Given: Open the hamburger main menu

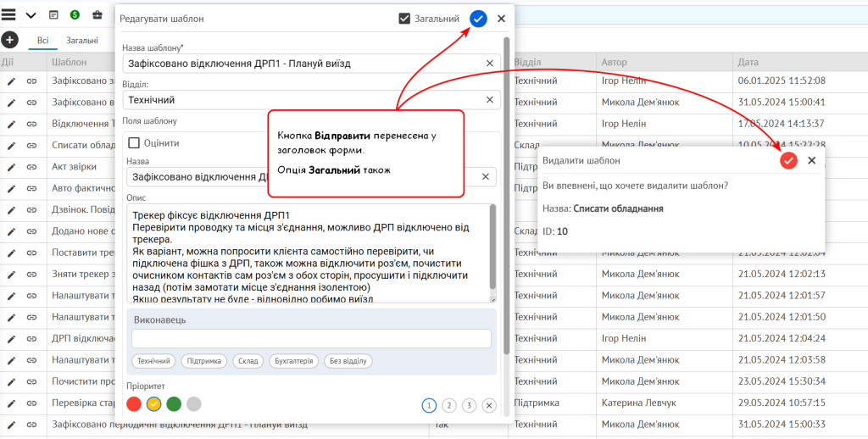Looking at the screenshot, I should tap(8, 15).
